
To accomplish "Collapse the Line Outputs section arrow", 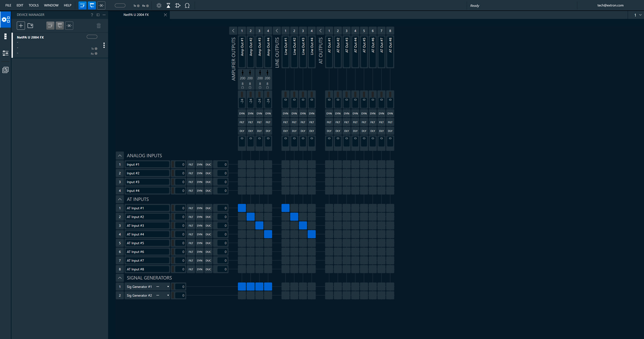I will [277, 31].
